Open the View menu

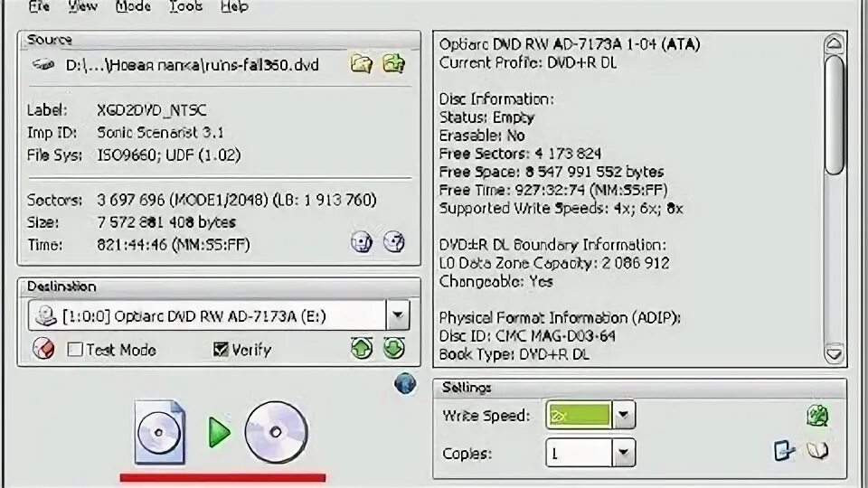click(83, 6)
